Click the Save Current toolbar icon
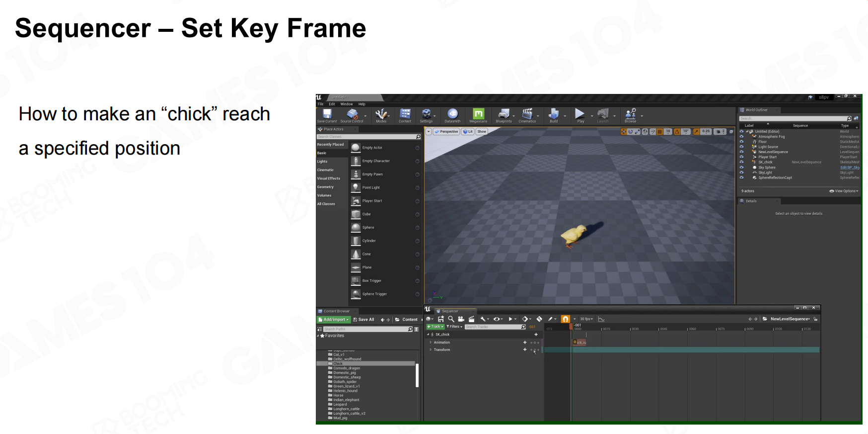Image resolution: width=868 pixels, height=434 pixels. tap(327, 115)
